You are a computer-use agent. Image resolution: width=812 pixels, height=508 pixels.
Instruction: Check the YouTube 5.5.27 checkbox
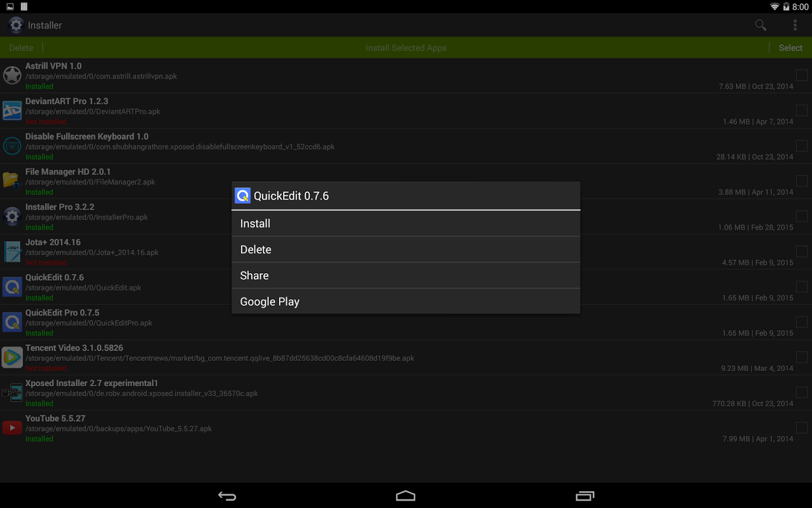point(801,428)
